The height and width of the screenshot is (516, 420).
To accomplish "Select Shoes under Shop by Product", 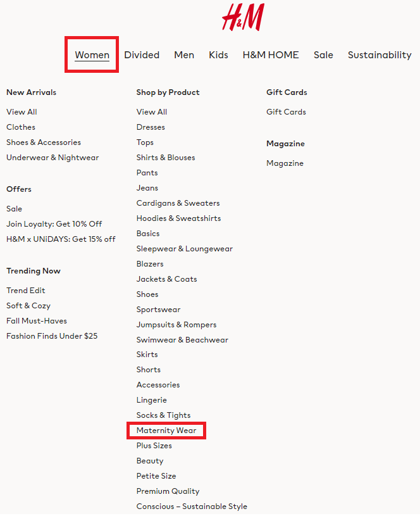I will [147, 294].
